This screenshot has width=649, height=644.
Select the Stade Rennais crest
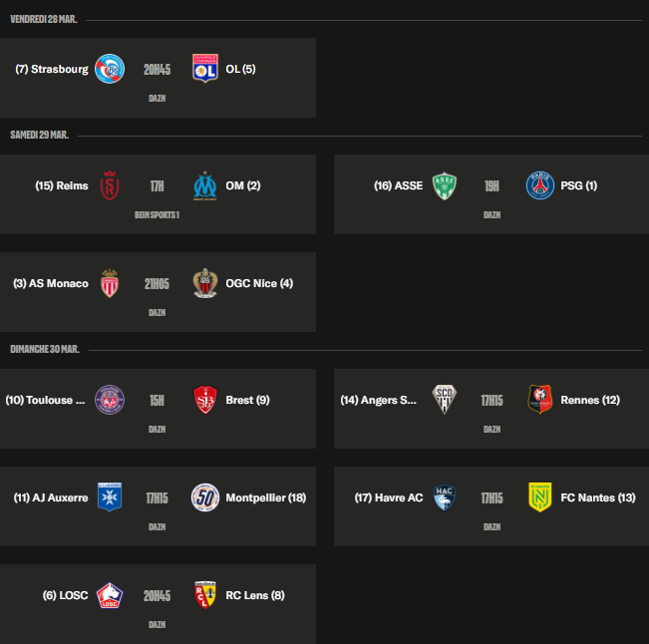click(x=539, y=400)
